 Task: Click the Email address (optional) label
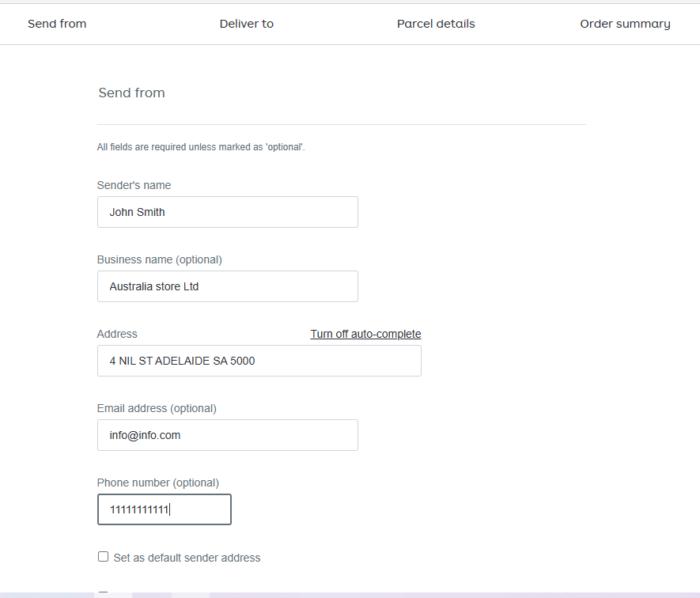coord(157,408)
